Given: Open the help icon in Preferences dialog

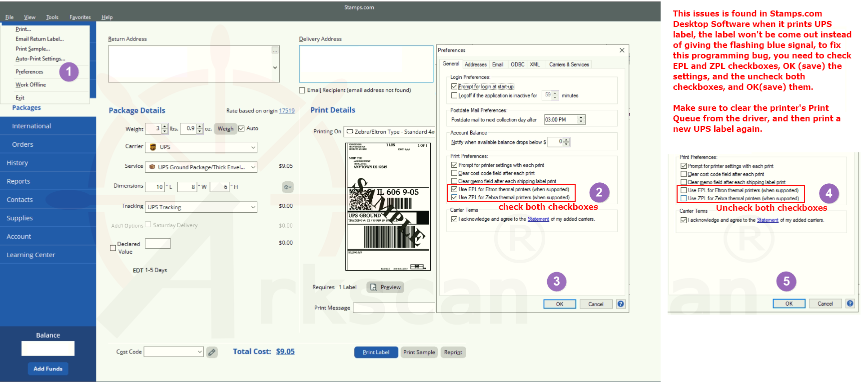Looking at the screenshot, I should click(621, 304).
